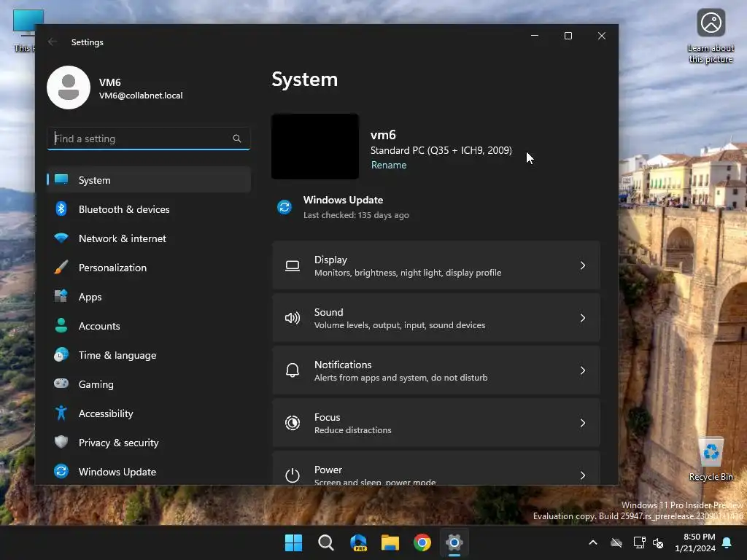Click the back arrow in Settings
The image size is (747, 560).
pos(53,42)
